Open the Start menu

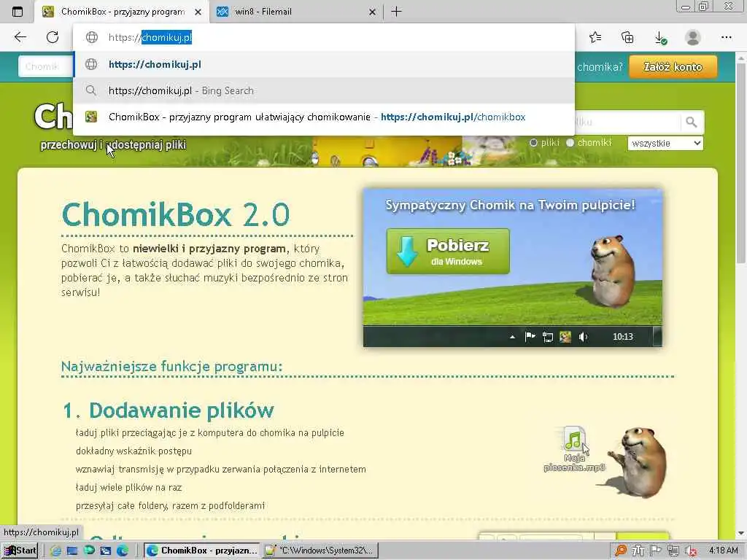20,551
